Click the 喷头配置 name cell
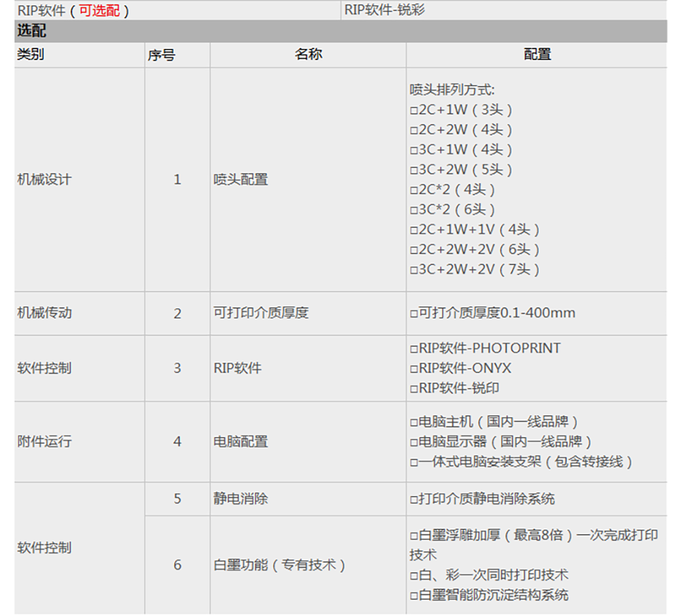Screen dimensions: 681x616 click(x=241, y=180)
